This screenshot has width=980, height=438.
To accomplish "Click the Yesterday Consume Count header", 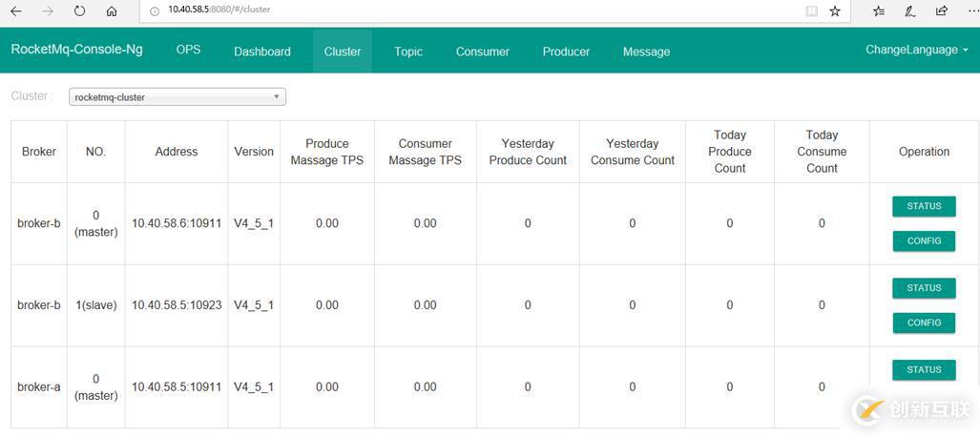I will point(633,152).
